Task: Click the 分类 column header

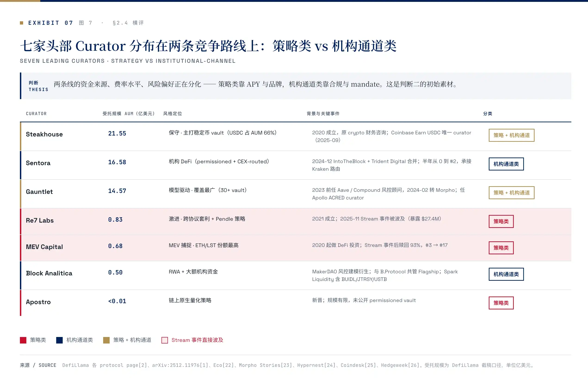Action: 488,114
